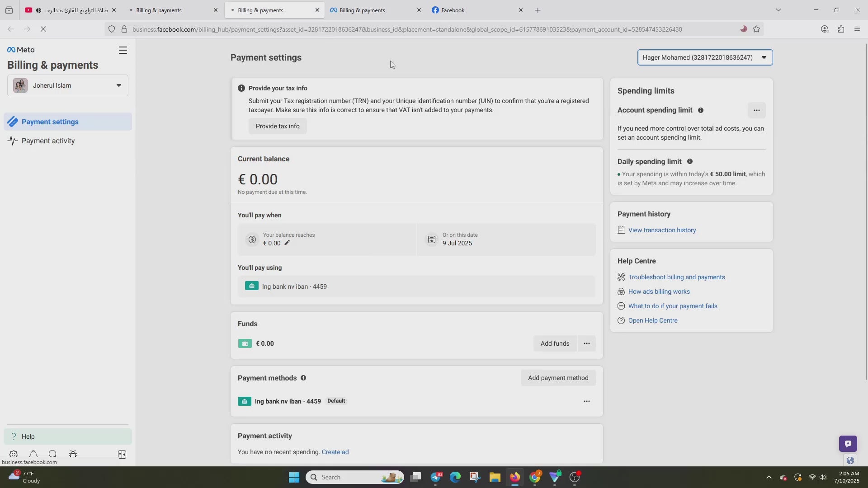Viewport: 868px width, 488px height.
Task: Open a new browser tab
Action: pyautogui.click(x=538, y=10)
